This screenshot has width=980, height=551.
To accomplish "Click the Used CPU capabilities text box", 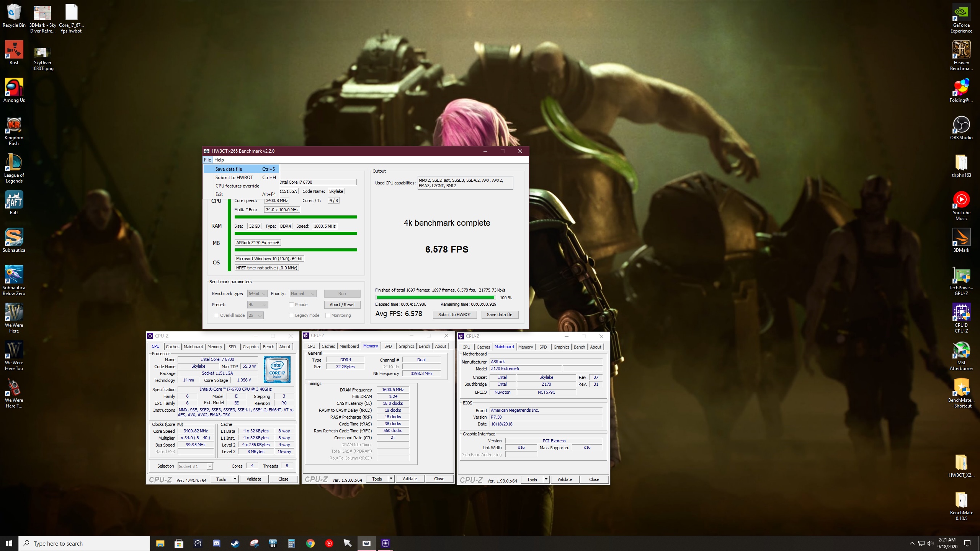I will tap(465, 183).
